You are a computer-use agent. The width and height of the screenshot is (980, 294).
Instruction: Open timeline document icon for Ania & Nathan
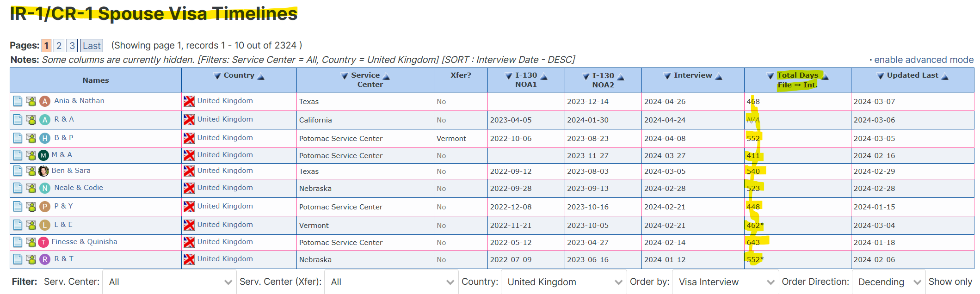[18, 101]
